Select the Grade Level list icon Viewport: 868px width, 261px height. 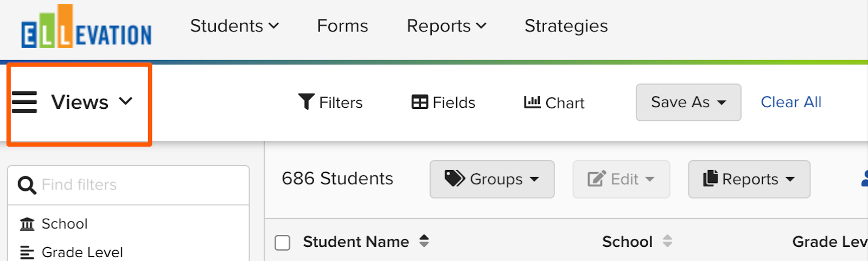click(x=27, y=252)
